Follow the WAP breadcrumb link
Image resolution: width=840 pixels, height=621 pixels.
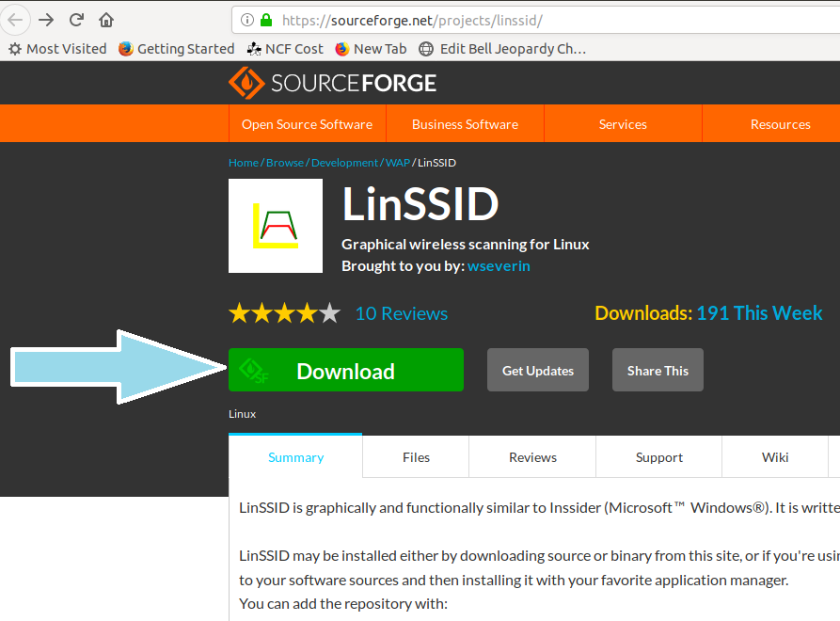tap(398, 163)
